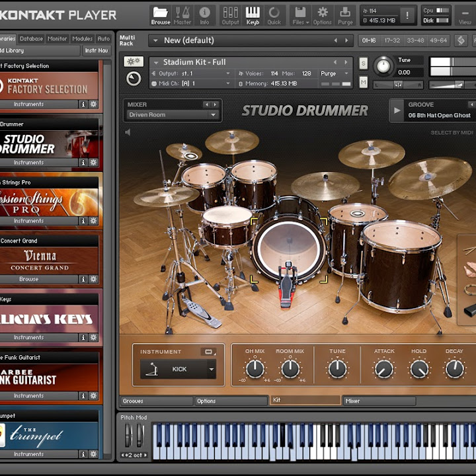Switch to the Kit tab
The image size is (476, 476).
(305, 400)
